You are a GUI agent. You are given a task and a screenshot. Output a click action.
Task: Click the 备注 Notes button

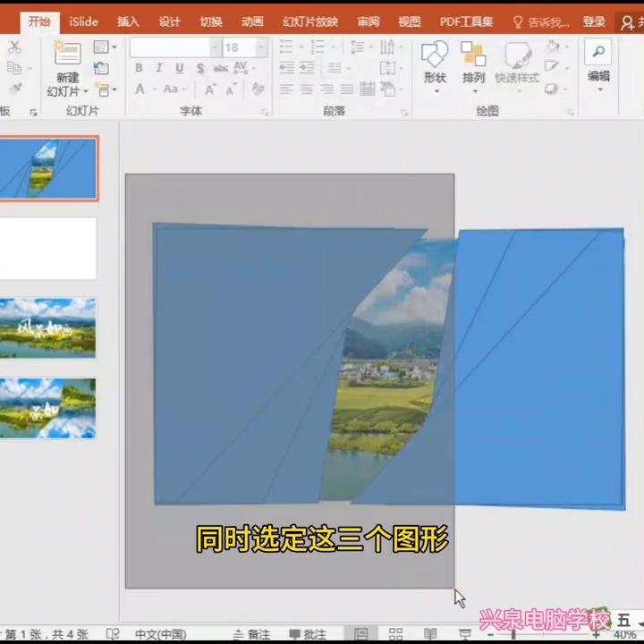click(251, 634)
